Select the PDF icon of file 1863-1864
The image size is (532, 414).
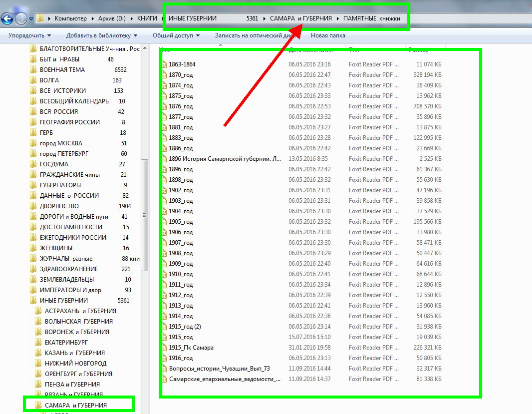tap(164, 64)
